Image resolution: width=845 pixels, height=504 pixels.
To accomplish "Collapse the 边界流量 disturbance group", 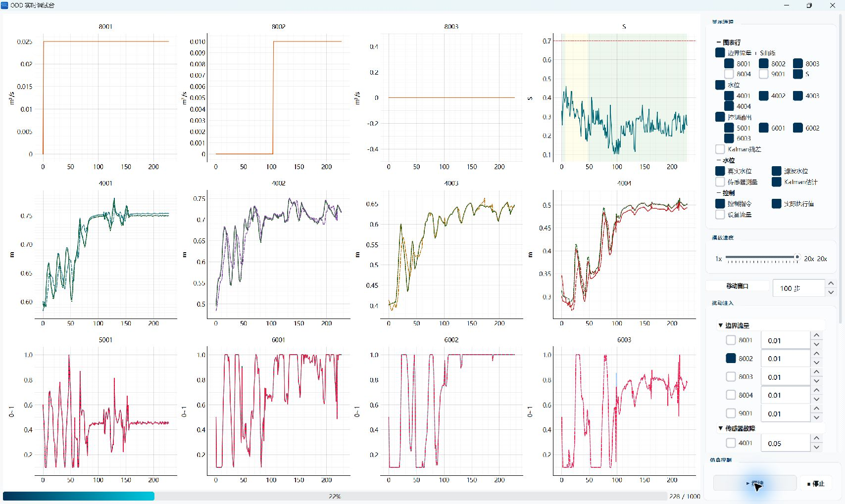I will pos(720,325).
